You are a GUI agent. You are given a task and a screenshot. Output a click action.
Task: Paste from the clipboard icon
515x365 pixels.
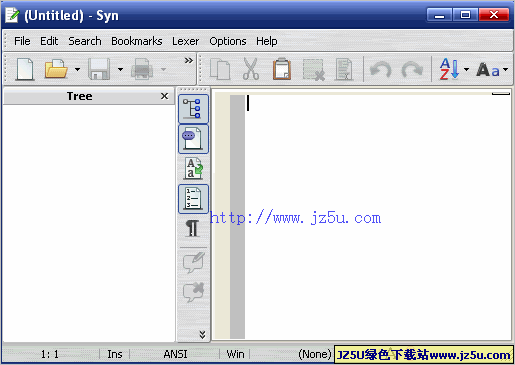click(x=282, y=69)
